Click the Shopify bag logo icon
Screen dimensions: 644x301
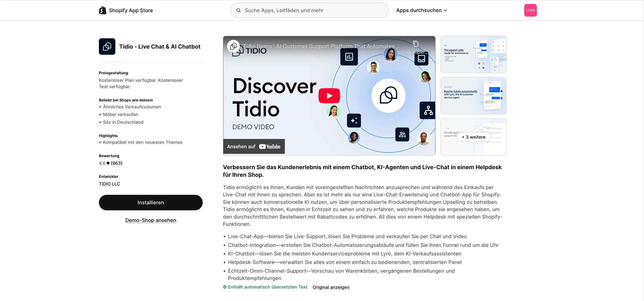tap(102, 10)
